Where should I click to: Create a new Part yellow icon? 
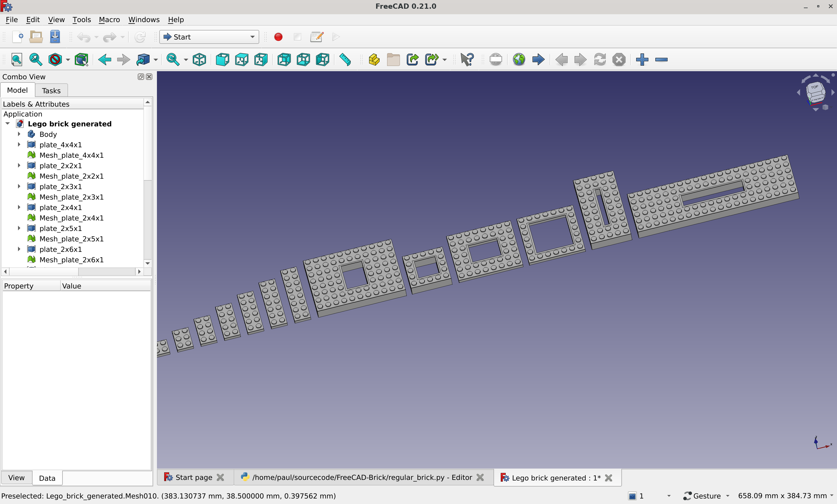pyautogui.click(x=374, y=60)
